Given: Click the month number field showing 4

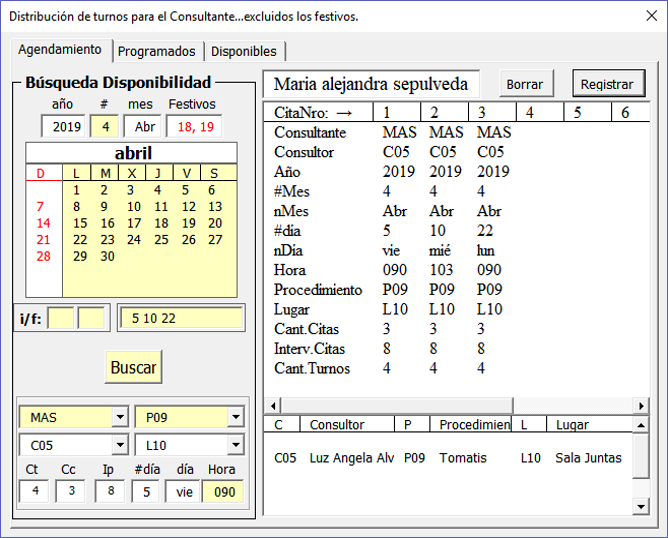Looking at the screenshot, I should 104,127.
